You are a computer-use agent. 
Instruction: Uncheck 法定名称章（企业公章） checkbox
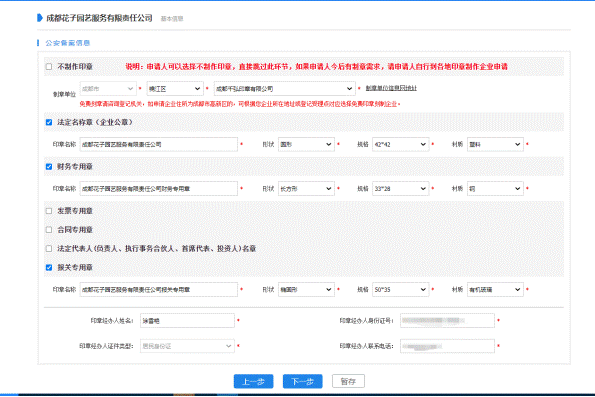(x=49, y=122)
